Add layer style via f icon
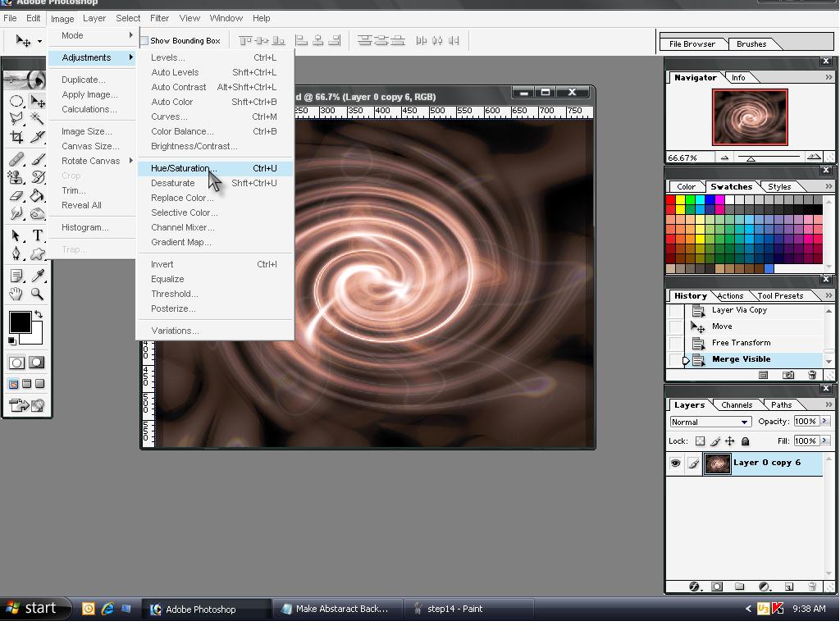The height and width of the screenshot is (630, 840). [x=694, y=587]
